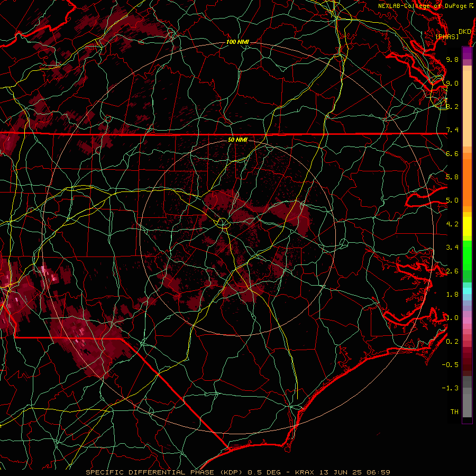The height and width of the screenshot is (476, 476).
Task: Select the 9.0 value on the legend
Action: coord(452,83)
